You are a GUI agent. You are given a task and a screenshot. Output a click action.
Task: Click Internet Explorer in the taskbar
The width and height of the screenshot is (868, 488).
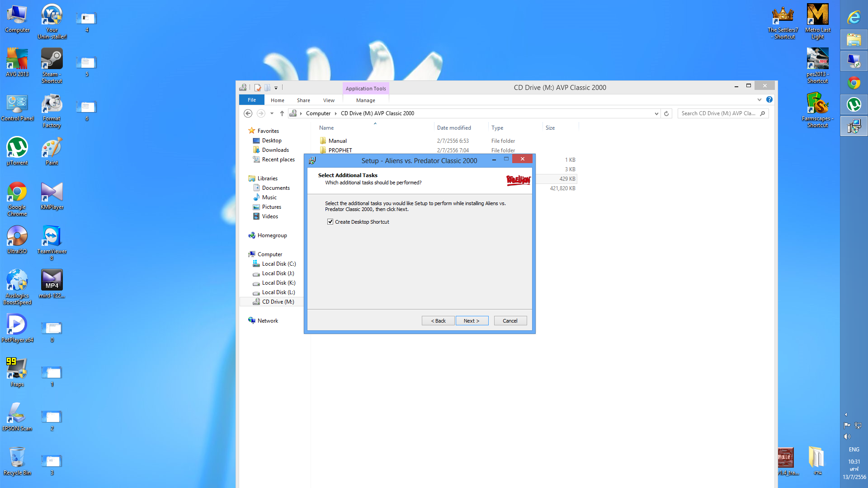tap(854, 17)
